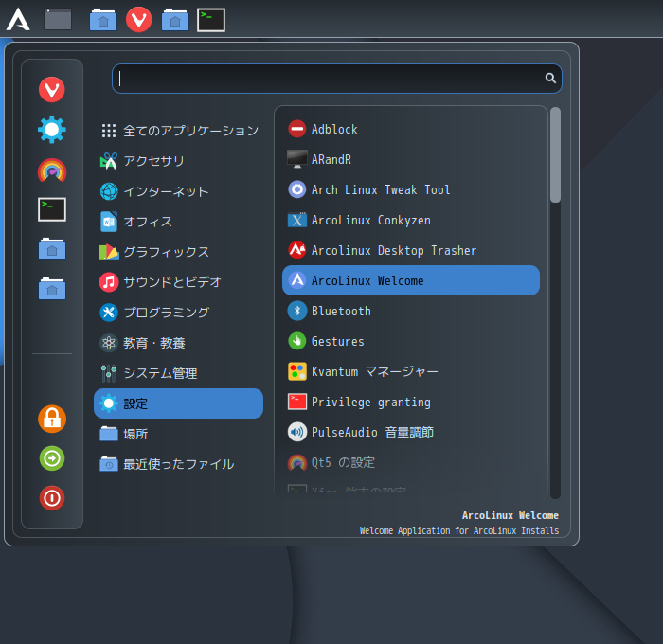Open settings gear favorite in sidebar
Screen dimensions: 663x644
(52, 130)
